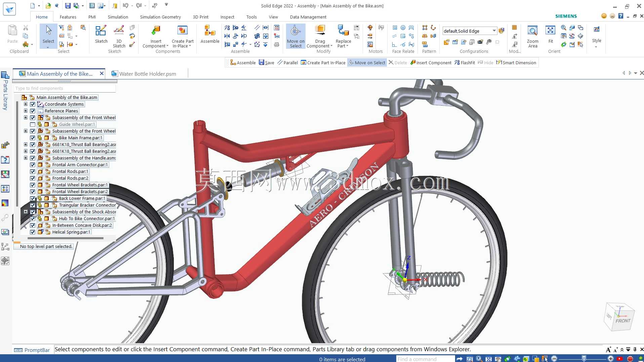Open the Data Management tab
The image size is (644, 362).
click(308, 17)
